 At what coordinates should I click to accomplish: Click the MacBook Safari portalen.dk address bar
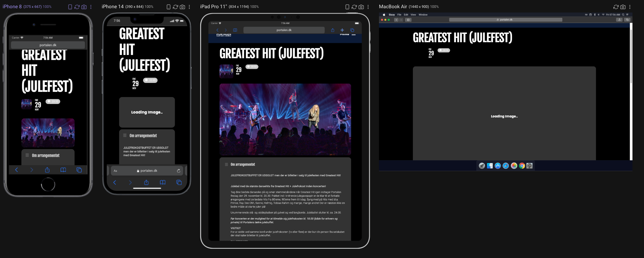(x=506, y=20)
